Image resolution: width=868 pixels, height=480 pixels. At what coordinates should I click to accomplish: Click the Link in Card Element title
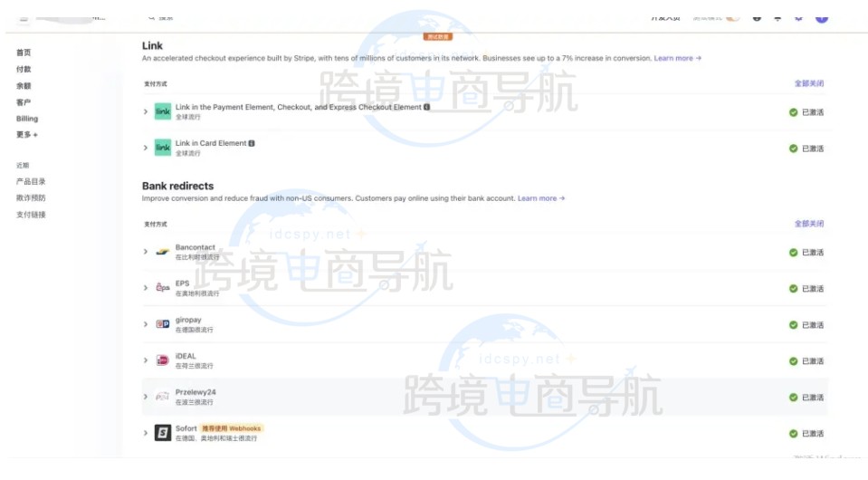click(x=211, y=143)
